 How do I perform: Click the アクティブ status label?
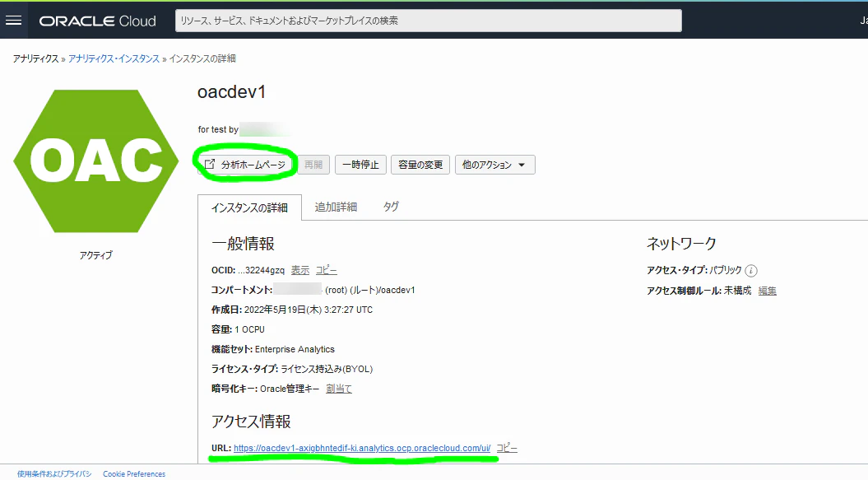tap(95, 255)
